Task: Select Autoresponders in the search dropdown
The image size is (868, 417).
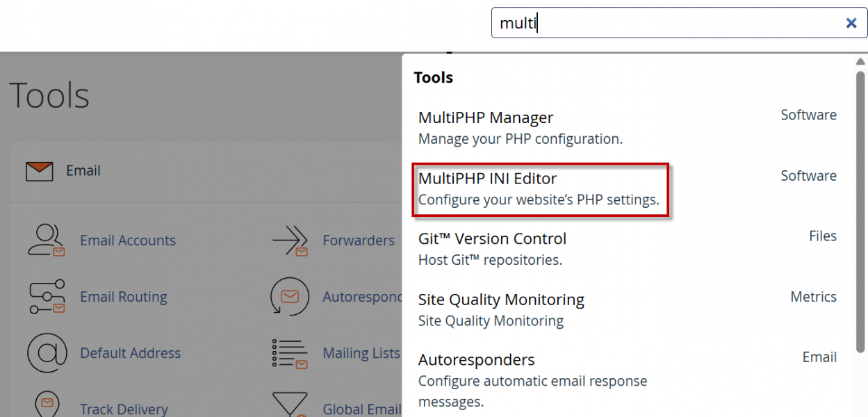Action: pos(476,360)
